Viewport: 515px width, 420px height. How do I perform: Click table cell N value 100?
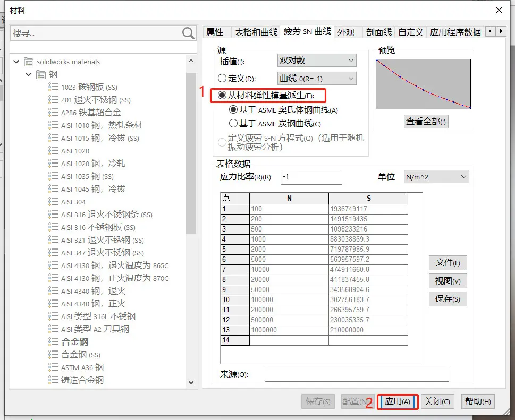click(x=289, y=209)
